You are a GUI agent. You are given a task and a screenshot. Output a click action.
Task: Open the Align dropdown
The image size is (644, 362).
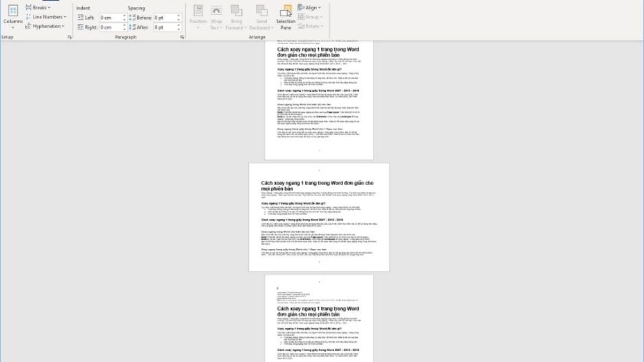click(310, 8)
